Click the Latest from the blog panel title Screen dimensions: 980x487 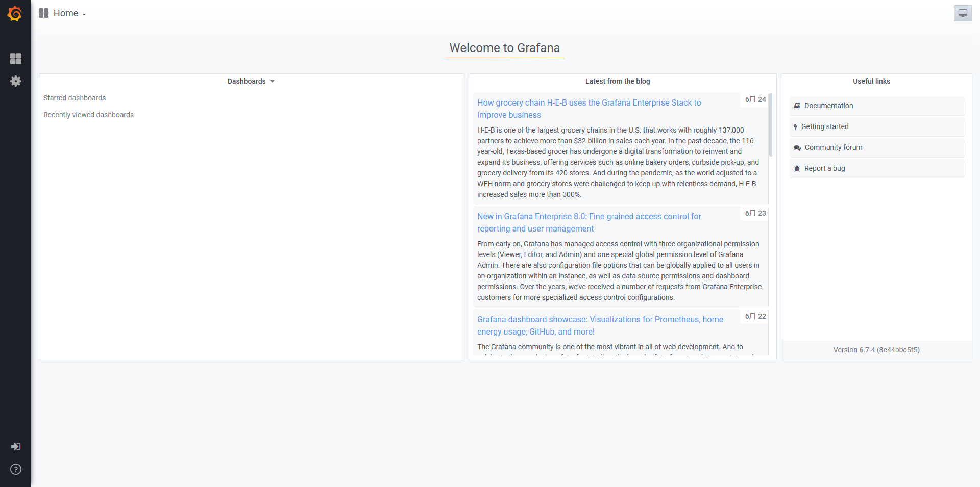(618, 81)
